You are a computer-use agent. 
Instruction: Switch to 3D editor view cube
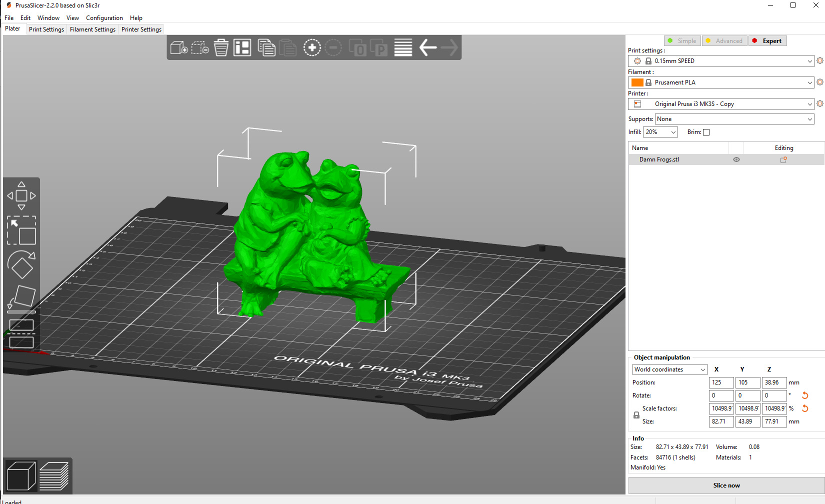click(x=21, y=476)
